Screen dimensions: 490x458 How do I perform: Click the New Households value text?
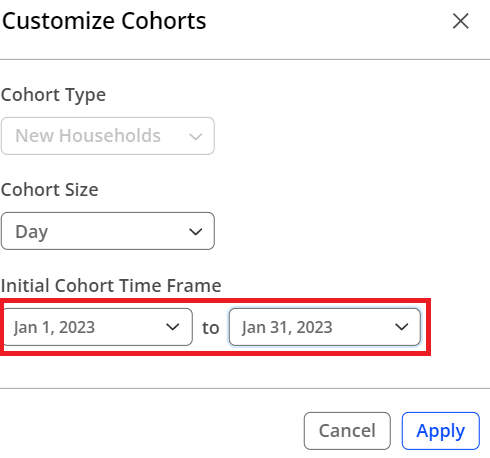[x=88, y=136]
